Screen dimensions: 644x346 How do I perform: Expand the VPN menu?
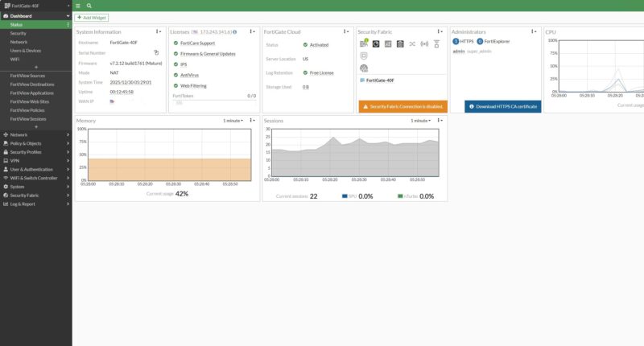pyautogui.click(x=35, y=160)
